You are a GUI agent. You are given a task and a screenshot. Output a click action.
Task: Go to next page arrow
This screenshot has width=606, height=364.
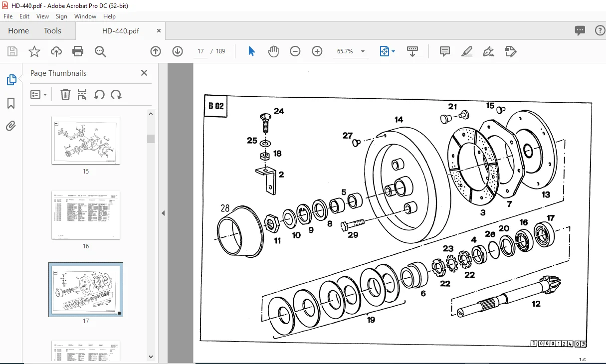[x=178, y=51]
